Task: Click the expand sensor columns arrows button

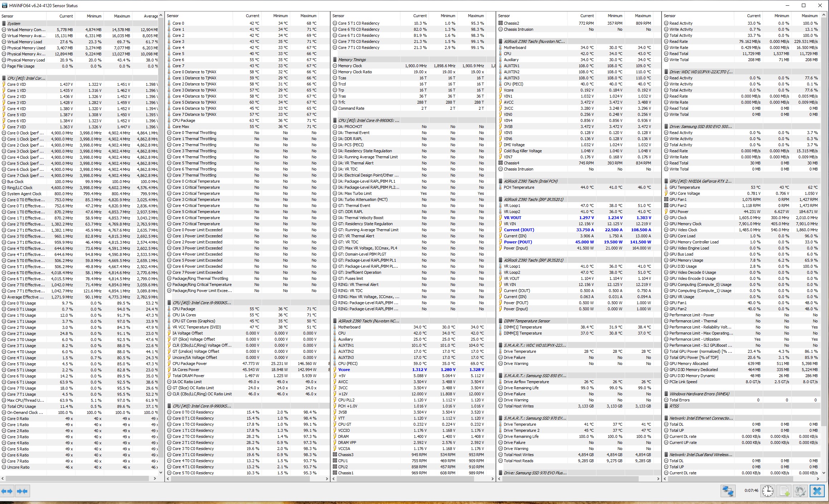Action: click(x=7, y=491)
